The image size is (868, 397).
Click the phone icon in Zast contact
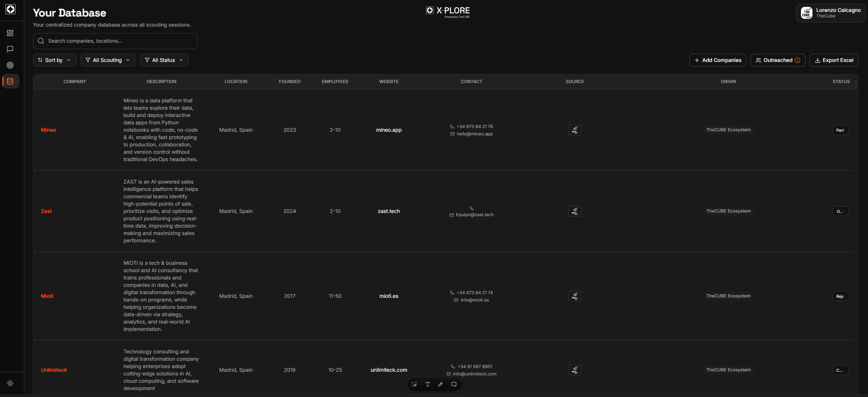471,208
